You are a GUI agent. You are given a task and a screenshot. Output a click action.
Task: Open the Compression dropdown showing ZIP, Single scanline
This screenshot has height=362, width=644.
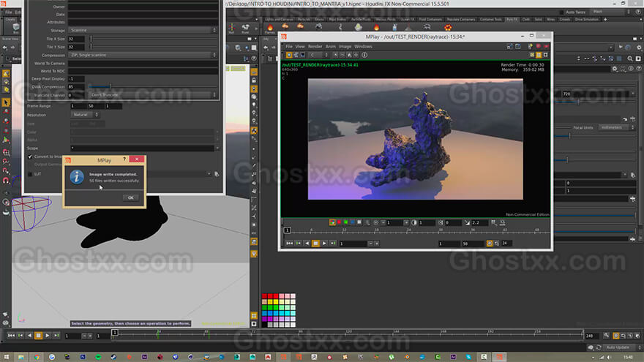(x=143, y=55)
